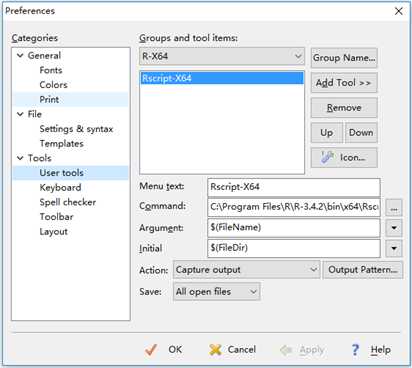Click the Cancel cross icon
Image resolution: width=412 pixels, height=368 pixels.
(x=215, y=350)
